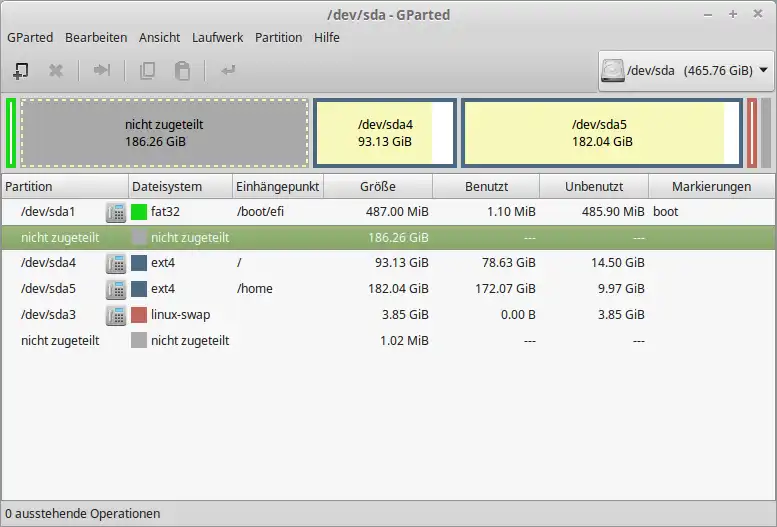The height and width of the screenshot is (527, 777).
Task: Click the boot flag in Markierungen column
Action: pos(666,212)
